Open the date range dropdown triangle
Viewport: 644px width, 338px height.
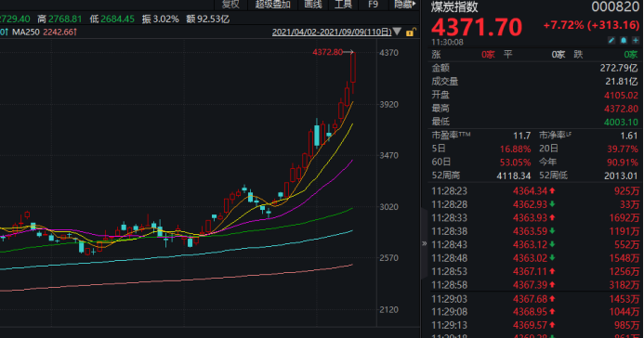pos(397,32)
